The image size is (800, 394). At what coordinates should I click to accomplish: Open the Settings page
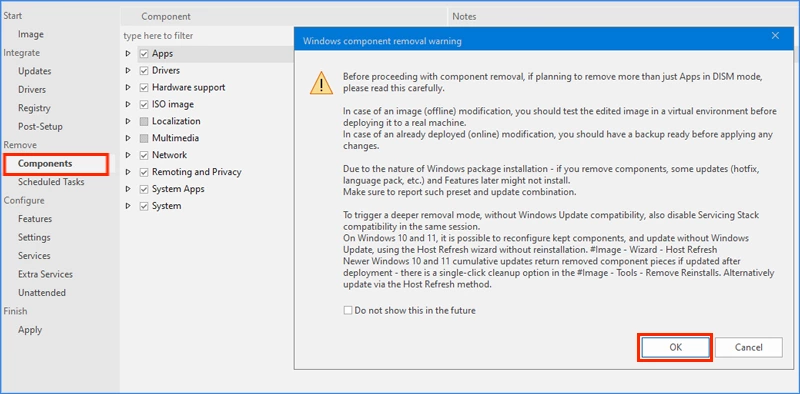click(x=34, y=237)
